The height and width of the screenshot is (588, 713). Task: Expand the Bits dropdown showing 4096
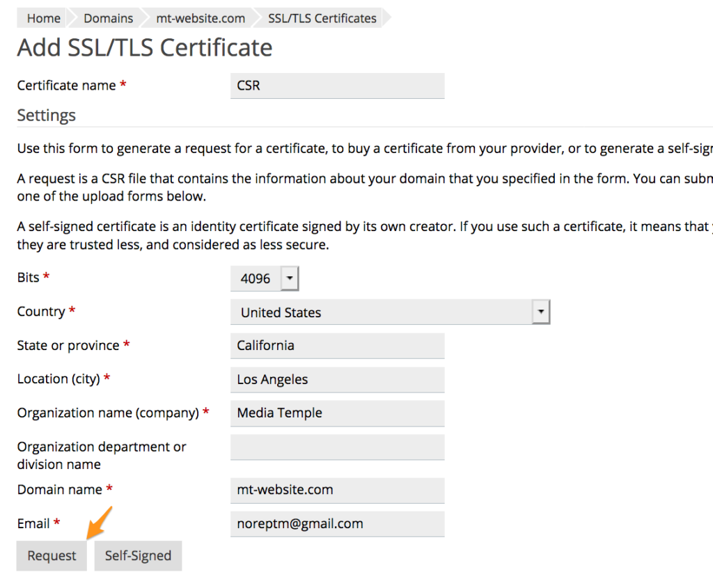click(265, 278)
